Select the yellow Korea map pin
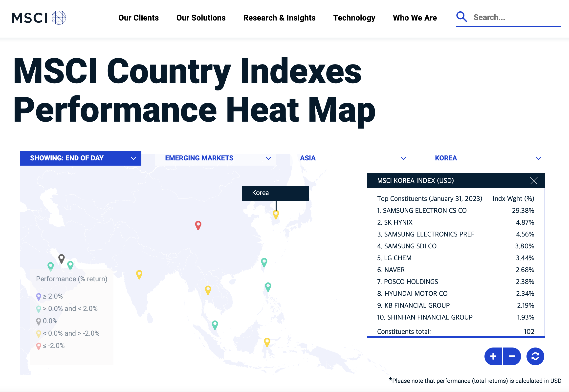 (276, 214)
